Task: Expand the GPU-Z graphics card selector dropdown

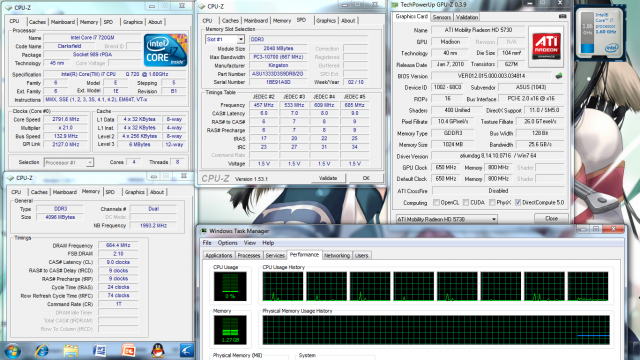Action: pyautogui.click(x=493, y=219)
